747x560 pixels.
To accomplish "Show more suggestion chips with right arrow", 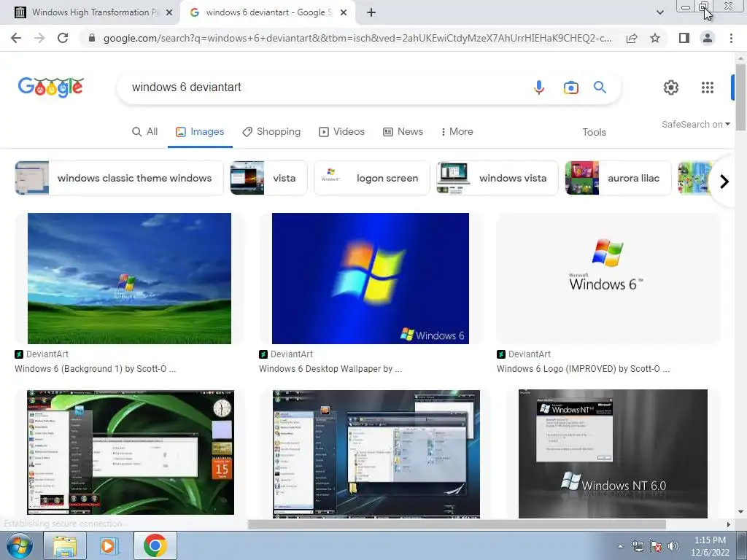I will (724, 182).
